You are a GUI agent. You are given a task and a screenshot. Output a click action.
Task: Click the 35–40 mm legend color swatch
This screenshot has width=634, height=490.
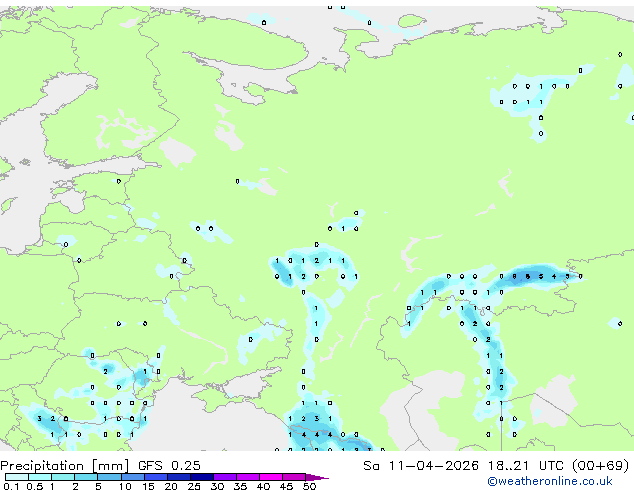(x=248, y=477)
